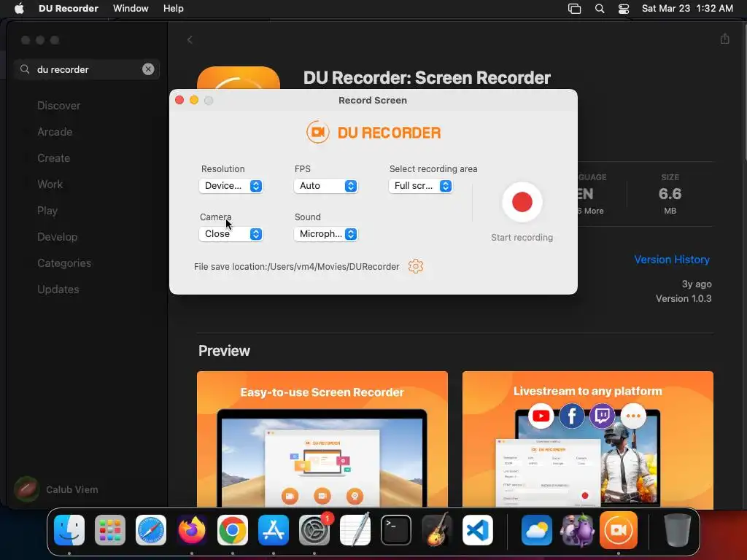Open the Window menu
The image size is (747, 560).
pos(131,9)
